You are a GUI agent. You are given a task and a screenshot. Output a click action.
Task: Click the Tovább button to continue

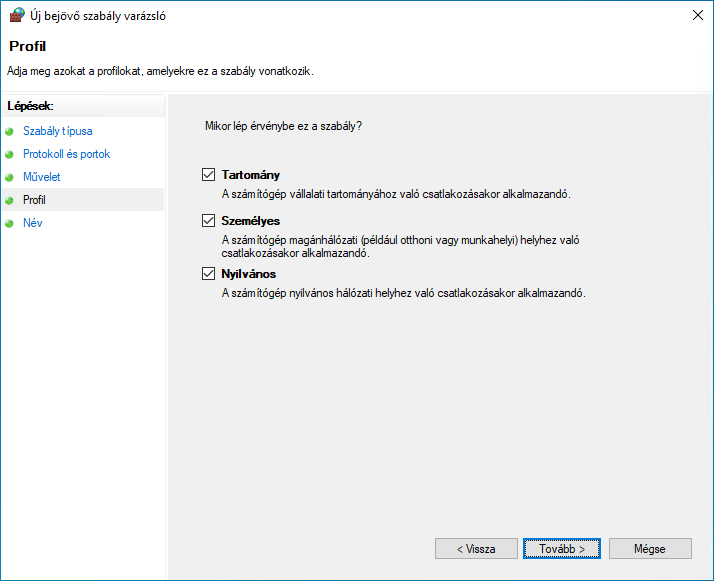tap(561, 549)
